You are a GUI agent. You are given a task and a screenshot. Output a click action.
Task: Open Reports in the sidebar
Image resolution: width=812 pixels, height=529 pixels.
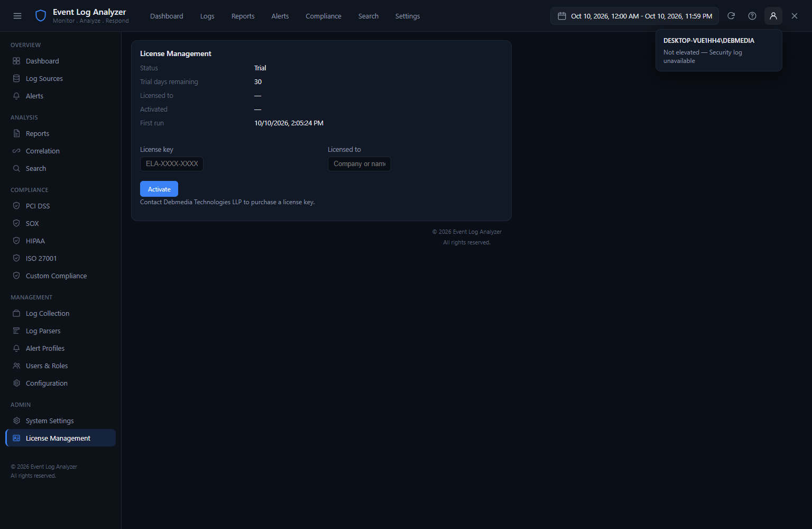[x=60, y=133]
